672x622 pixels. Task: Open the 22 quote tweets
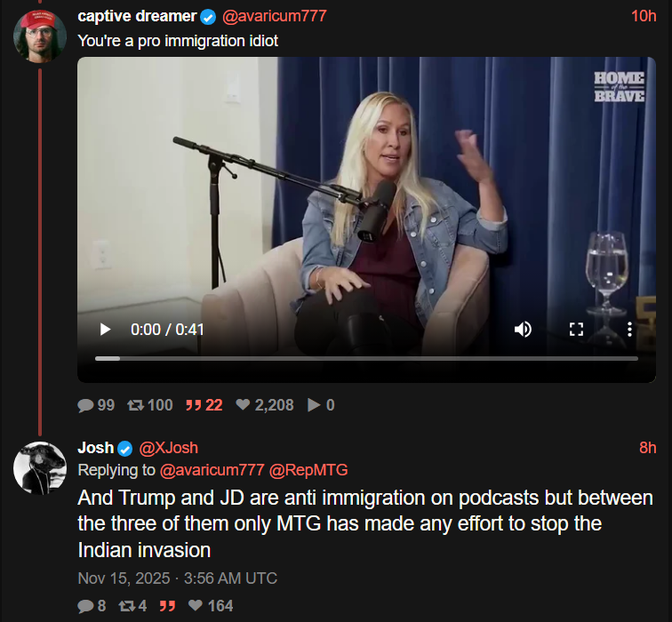click(204, 405)
